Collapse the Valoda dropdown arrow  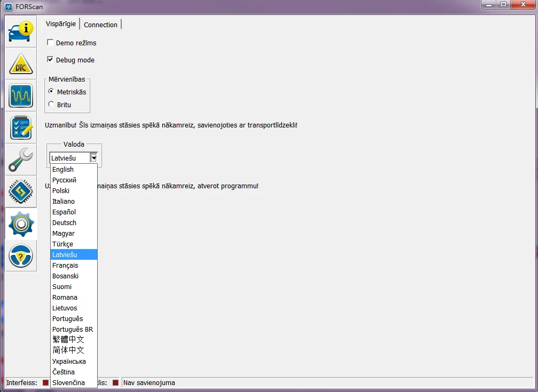(x=94, y=158)
